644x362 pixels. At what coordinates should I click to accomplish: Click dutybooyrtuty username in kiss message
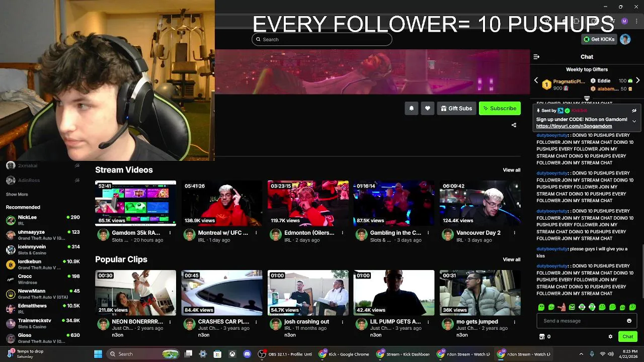click(552, 249)
